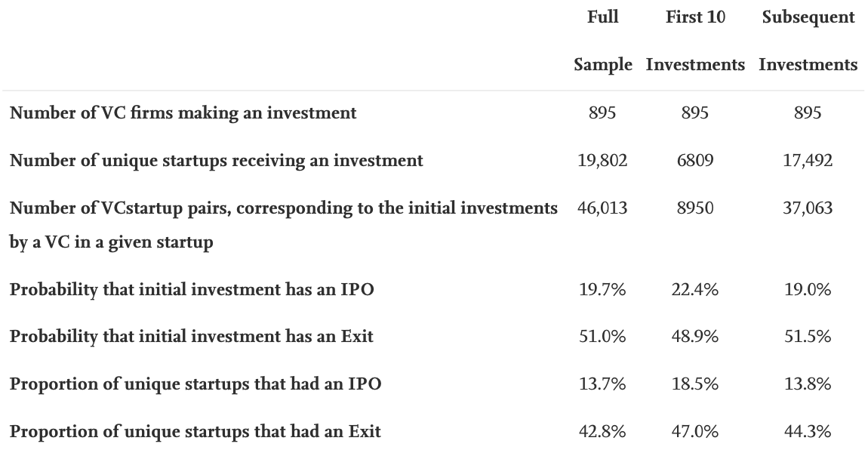Click Proportion of startups with Exit label
This screenshot has height=450, width=868.
[195, 432]
